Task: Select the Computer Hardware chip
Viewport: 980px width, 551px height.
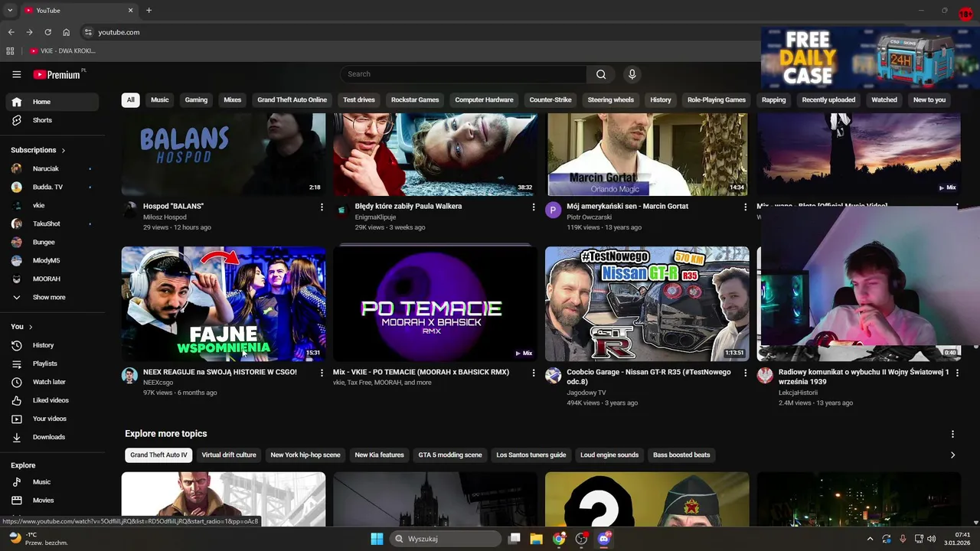Action: [484, 100]
